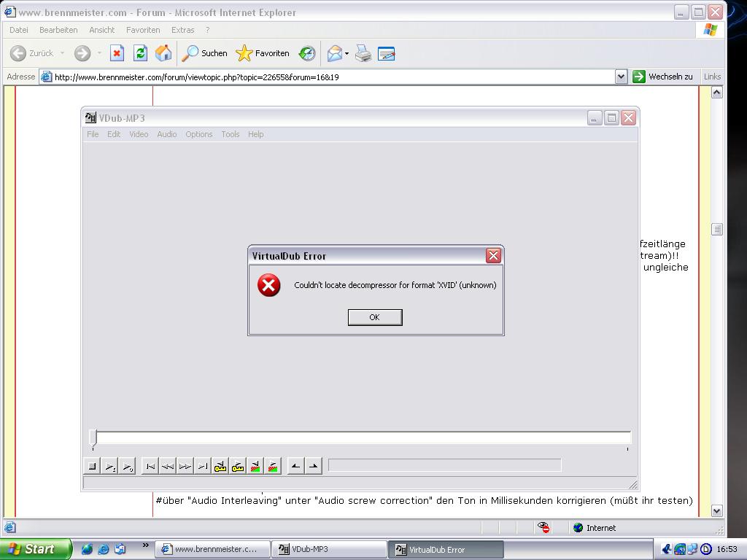Switch to the www.brennmeister.c... taskbar button
Viewport: 747px width, 560px height.
pyautogui.click(x=212, y=549)
